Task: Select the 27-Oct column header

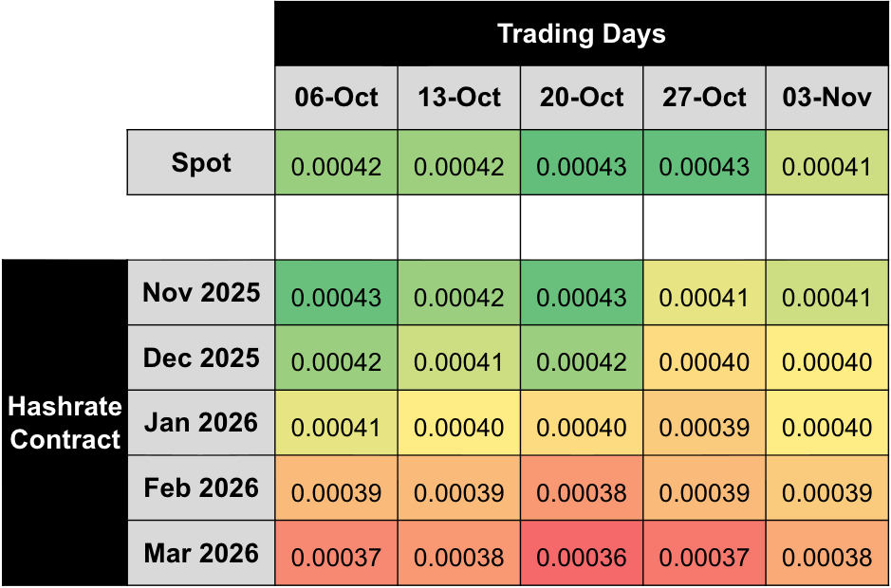Action: click(704, 98)
